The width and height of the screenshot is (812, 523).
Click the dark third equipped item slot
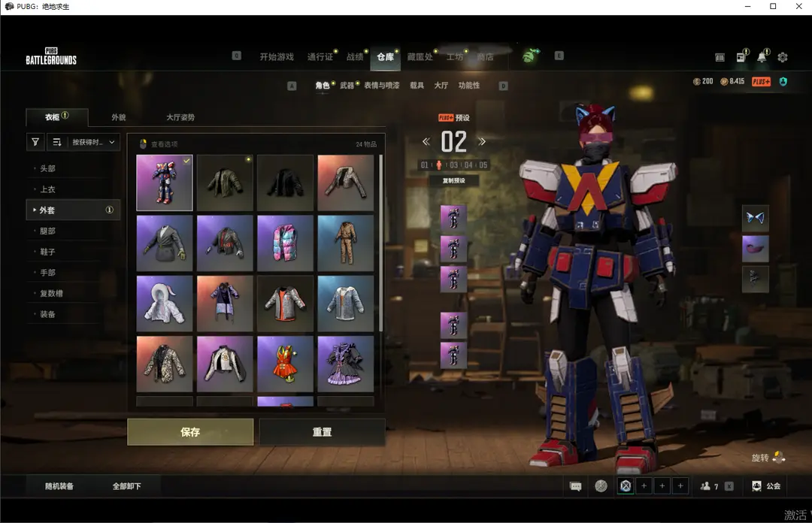pyautogui.click(x=755, y=279)
